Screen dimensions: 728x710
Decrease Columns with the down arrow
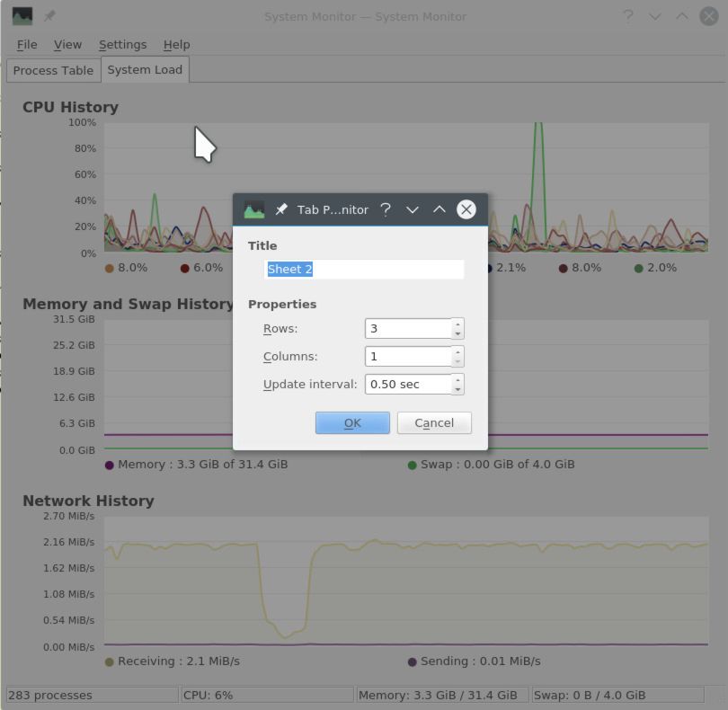point(457,361)
